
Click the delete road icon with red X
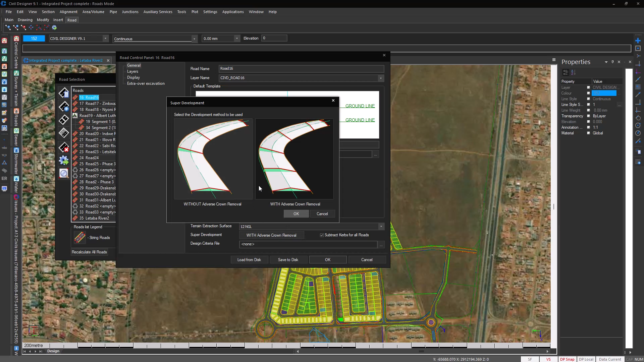click(x=64, y=147)
